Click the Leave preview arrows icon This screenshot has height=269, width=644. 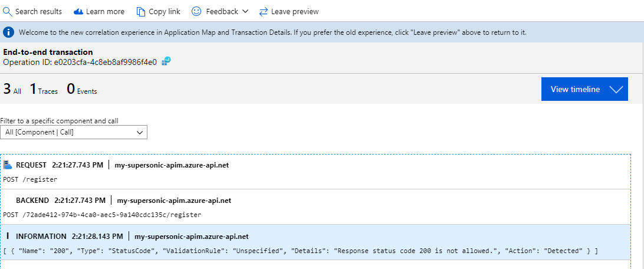pos(263,11)
